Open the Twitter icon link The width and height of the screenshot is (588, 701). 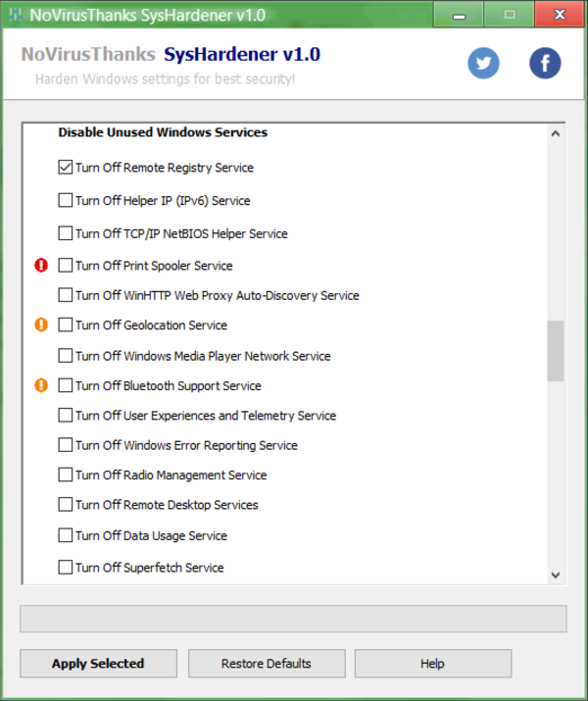click(x=483, y=63)
